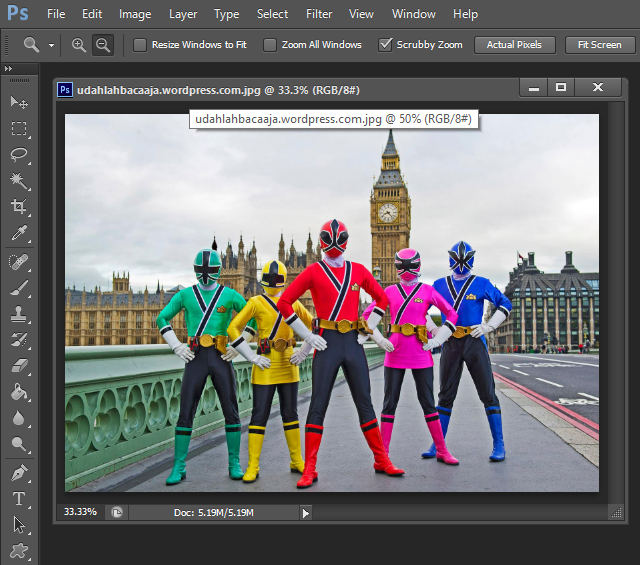Click the Zoom Out mode icon
The image size is (640, 565).
click(x=103, y=45)
